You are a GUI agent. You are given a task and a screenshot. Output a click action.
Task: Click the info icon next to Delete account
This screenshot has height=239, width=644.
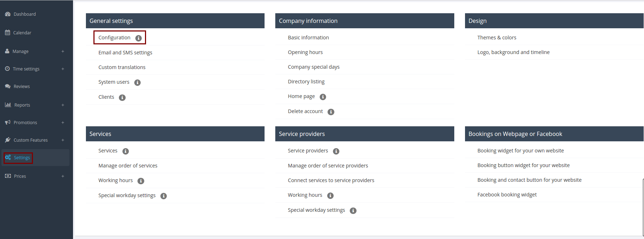(331, 112)
